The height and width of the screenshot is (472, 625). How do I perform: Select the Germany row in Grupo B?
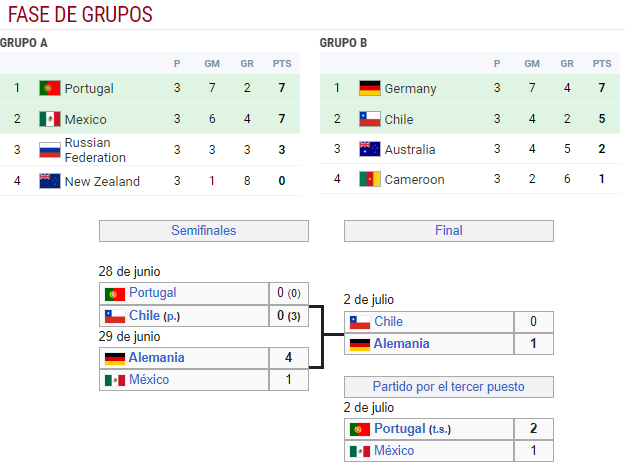470,88
